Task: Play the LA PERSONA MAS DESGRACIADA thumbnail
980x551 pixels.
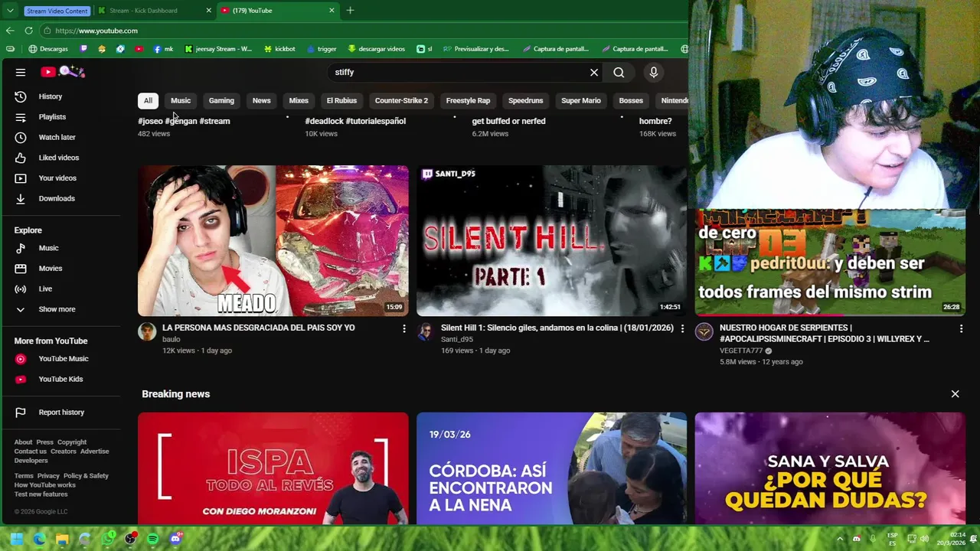Action: (x=273, y=240)
